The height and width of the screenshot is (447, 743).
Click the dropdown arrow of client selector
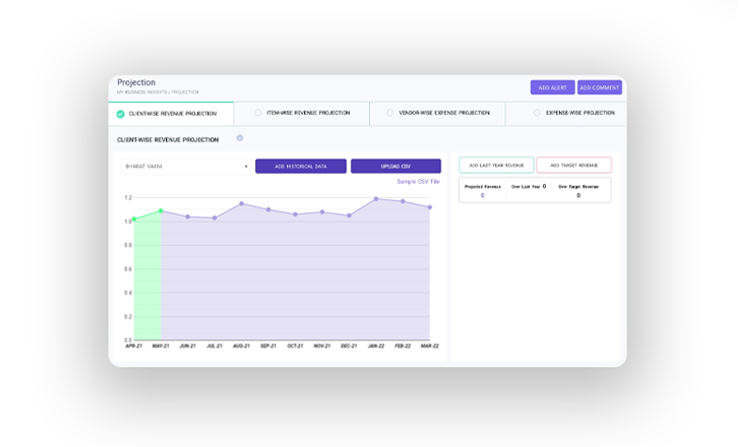click(246, 166)
